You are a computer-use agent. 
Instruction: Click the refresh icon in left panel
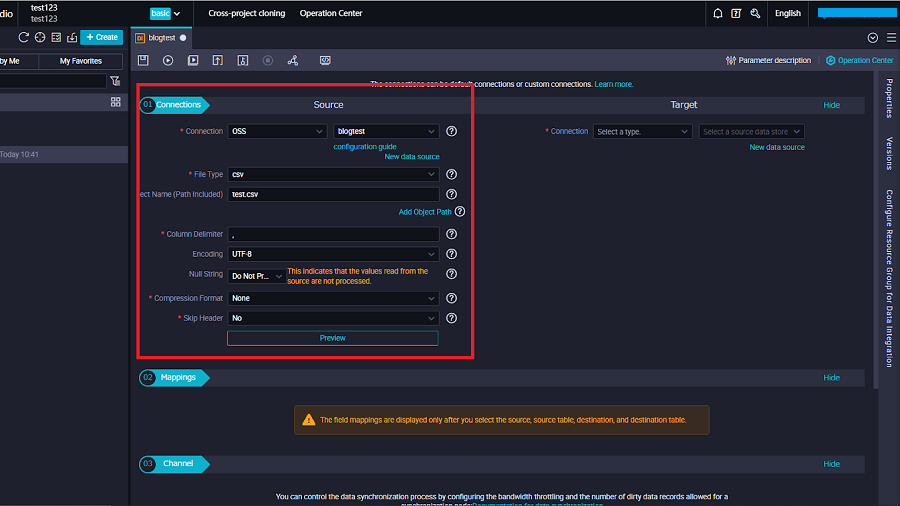click(24, 37)
